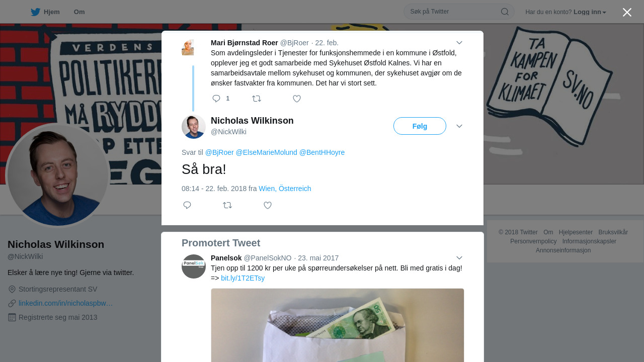Open Panelsok's profile avatar
This screenshot has height=362, width=644.
point(194,266)
